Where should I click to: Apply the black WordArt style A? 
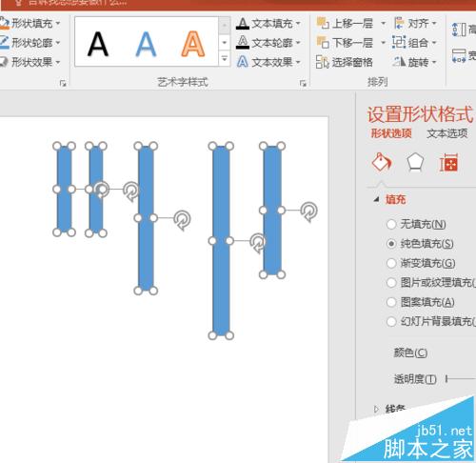click(98, 44)
